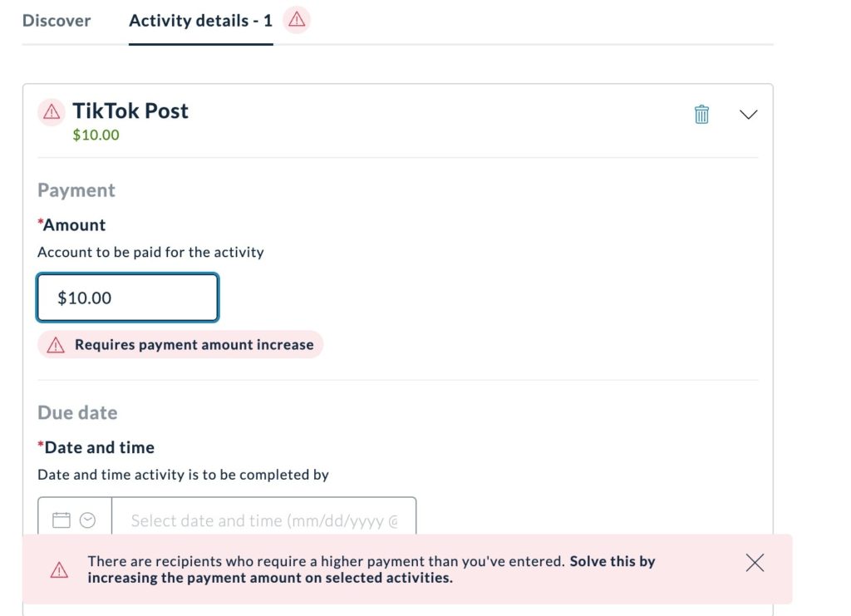Click warning icon beside Activity details tab

[297, 20]
